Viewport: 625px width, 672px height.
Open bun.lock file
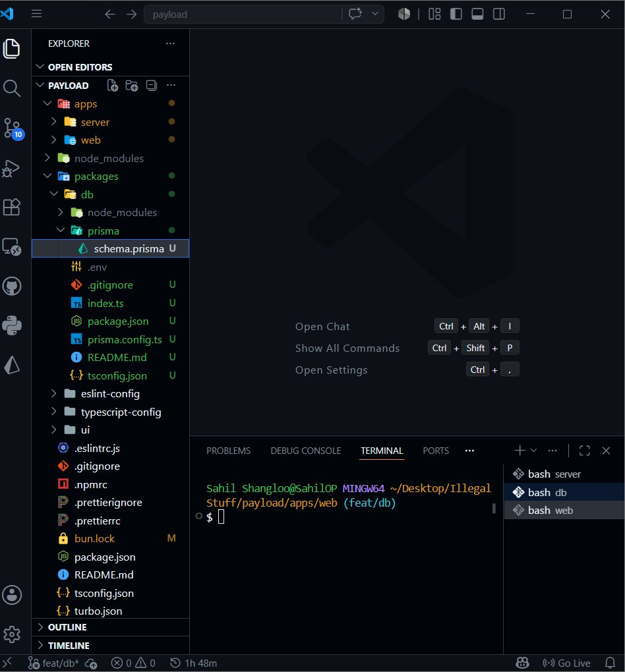coord(111,538)
